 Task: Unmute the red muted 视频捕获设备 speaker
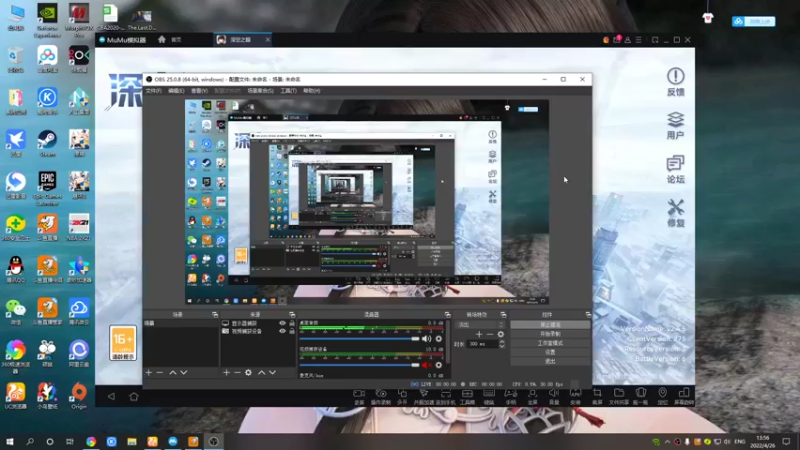427,365
